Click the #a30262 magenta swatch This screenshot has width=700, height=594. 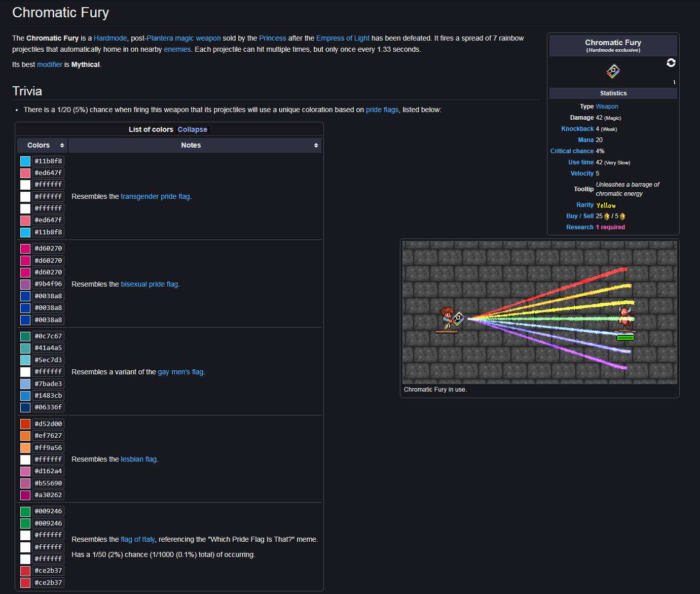click(25, 495)
